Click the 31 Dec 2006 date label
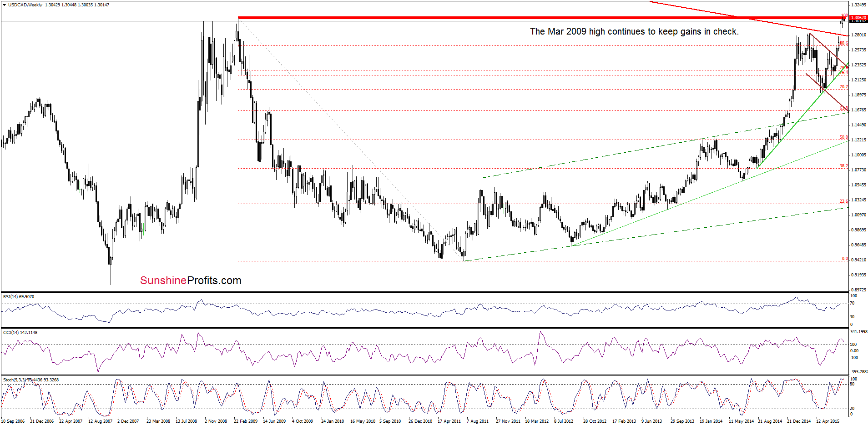This screenshot has height=425, width=868. (42, 421)
